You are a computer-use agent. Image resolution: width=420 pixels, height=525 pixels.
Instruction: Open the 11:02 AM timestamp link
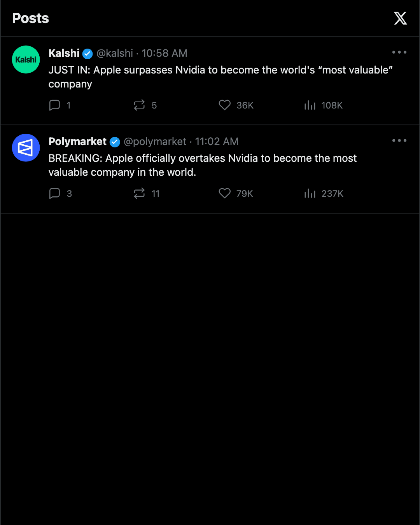coord(217,142)
